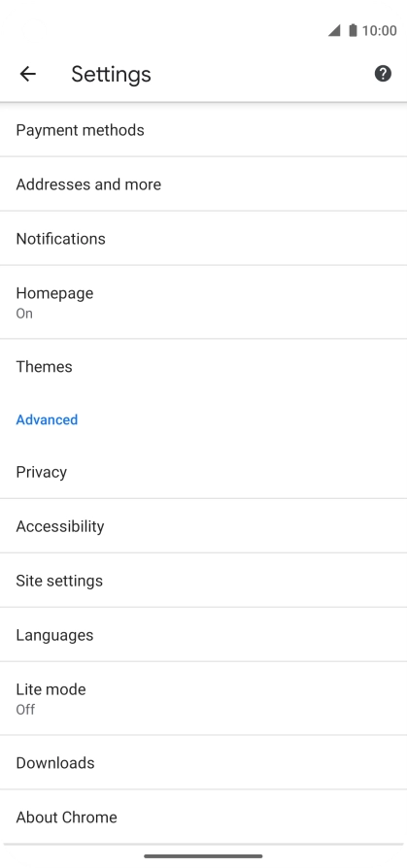
Task: Open Homepage setting showing On
Action: (203, 302)
